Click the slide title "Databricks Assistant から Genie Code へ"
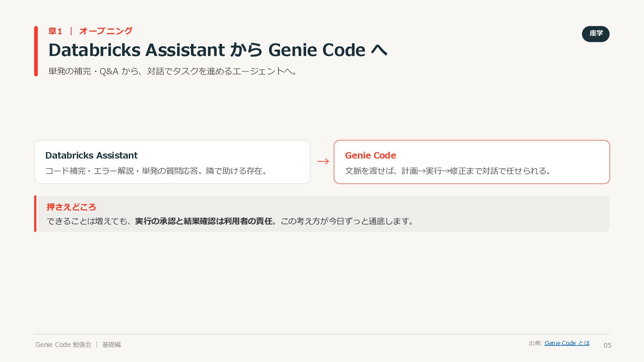 point(218,50)
